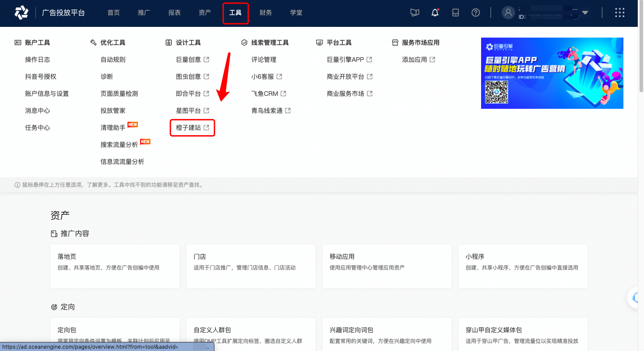This screenshot has width=644, height=351.
Task: Click the 落地页 asset card
Action: [x=115, y=266]
